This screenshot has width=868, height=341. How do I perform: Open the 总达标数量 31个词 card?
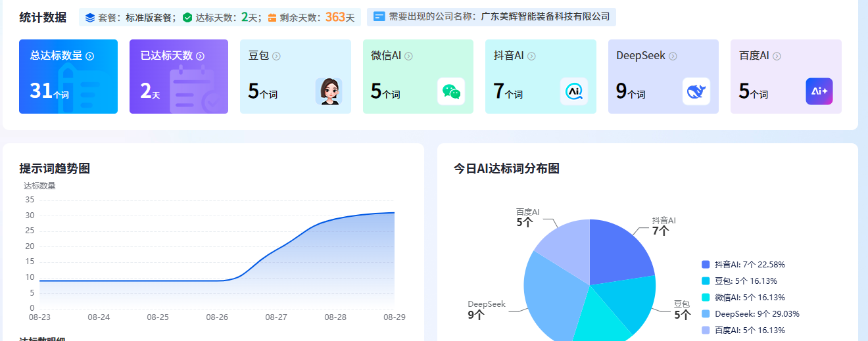coord(68,76)
